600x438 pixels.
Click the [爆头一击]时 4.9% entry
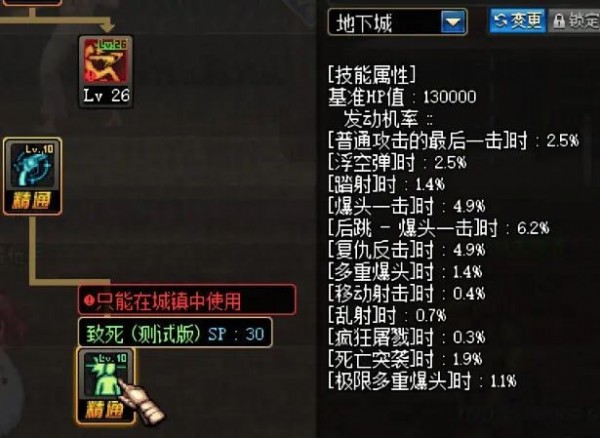406,207
